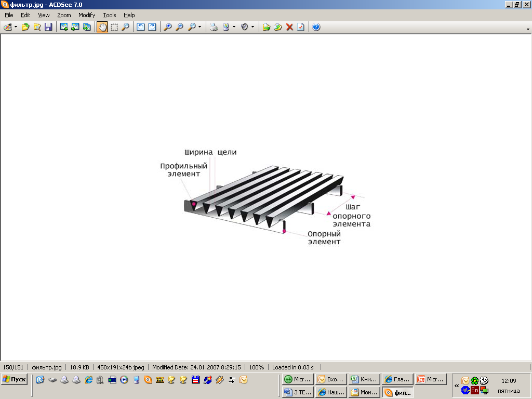The width and height of the screenshot is (532, 399).
Task: Open the editor mode dropdown arrow
Action: [x=16, y=27]
